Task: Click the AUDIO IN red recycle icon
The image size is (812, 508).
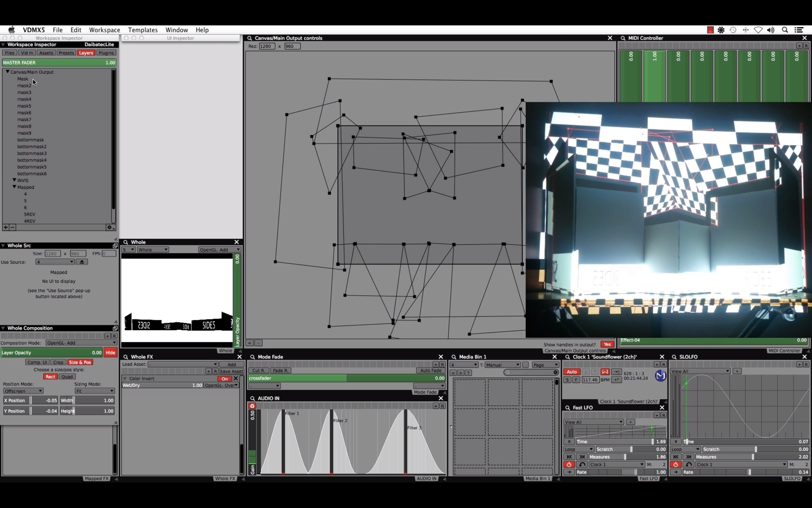Action: 252,406
